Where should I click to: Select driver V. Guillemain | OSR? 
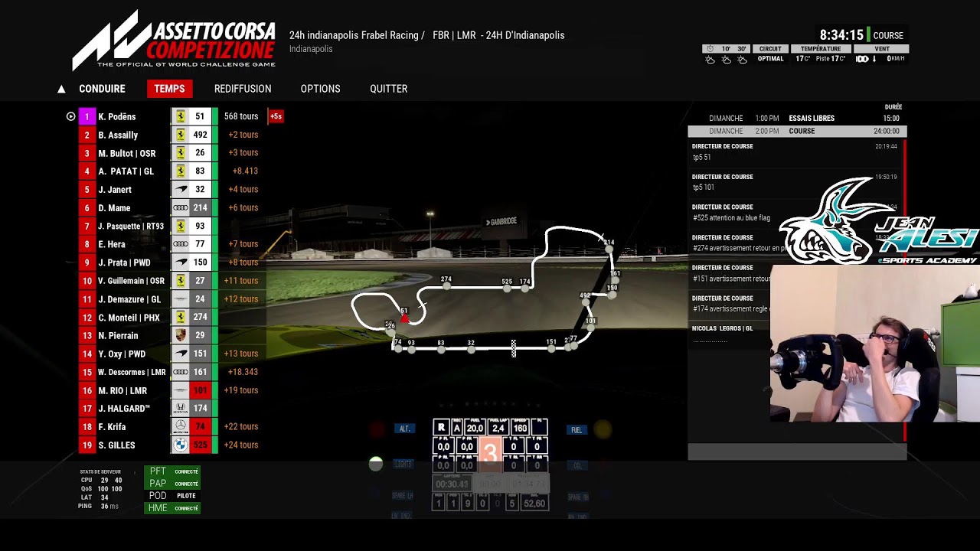coord(131,281)
